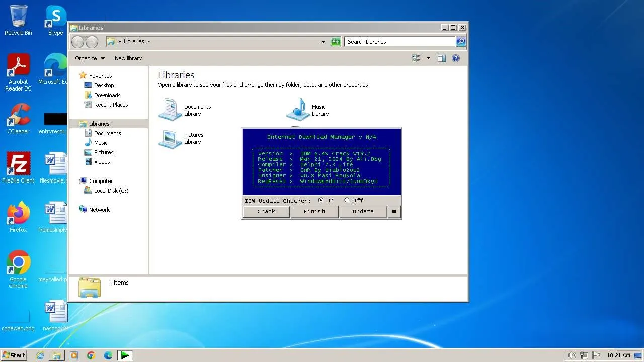The width and height of the screenshot is (644, 362).
Task: Select the codeweb.png file on the desktop
Action: 18,321
